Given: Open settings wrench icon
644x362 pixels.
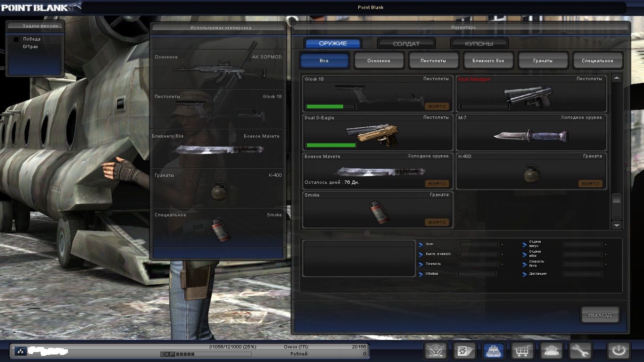Looking at the screenshot, I should click(580, 351).
